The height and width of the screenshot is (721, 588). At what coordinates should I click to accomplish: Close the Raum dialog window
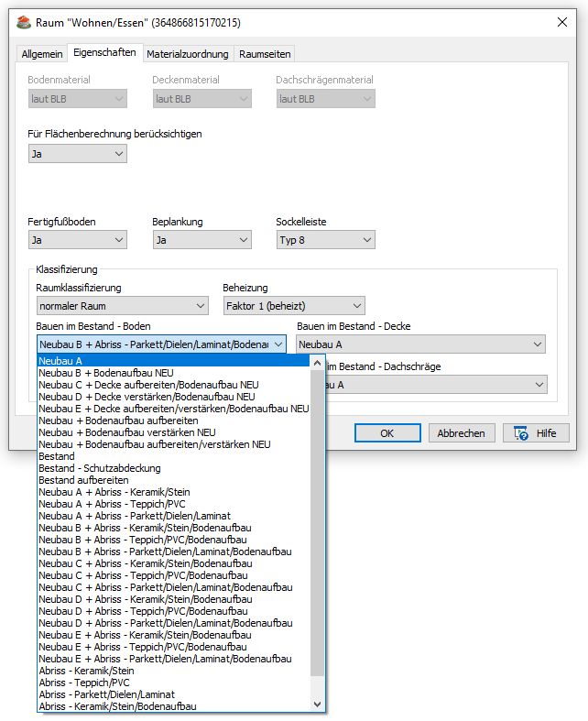tap(561, 21)
